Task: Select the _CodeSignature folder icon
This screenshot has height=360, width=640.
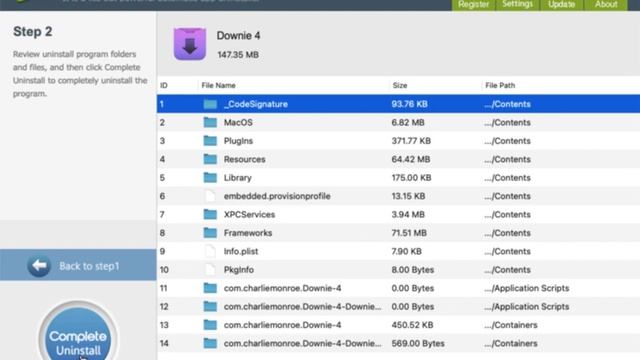Action: tap(210, 104)
